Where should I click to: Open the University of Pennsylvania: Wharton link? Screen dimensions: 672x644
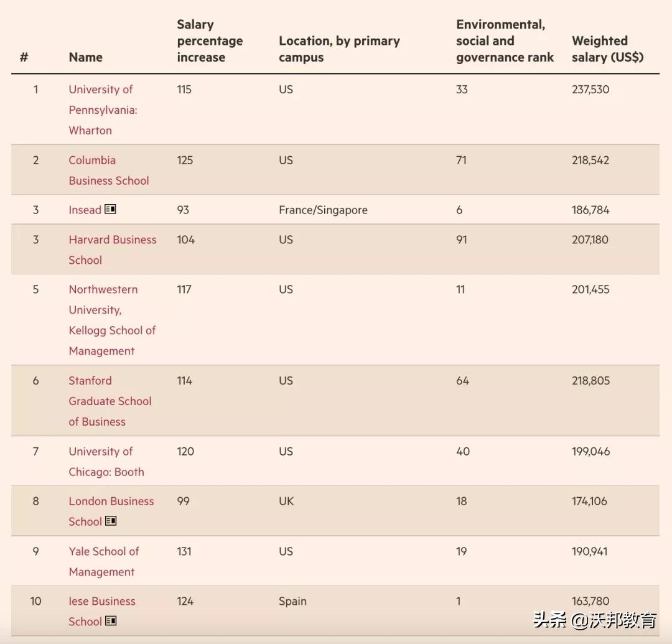pyautogui.click(x=103, y=110)
